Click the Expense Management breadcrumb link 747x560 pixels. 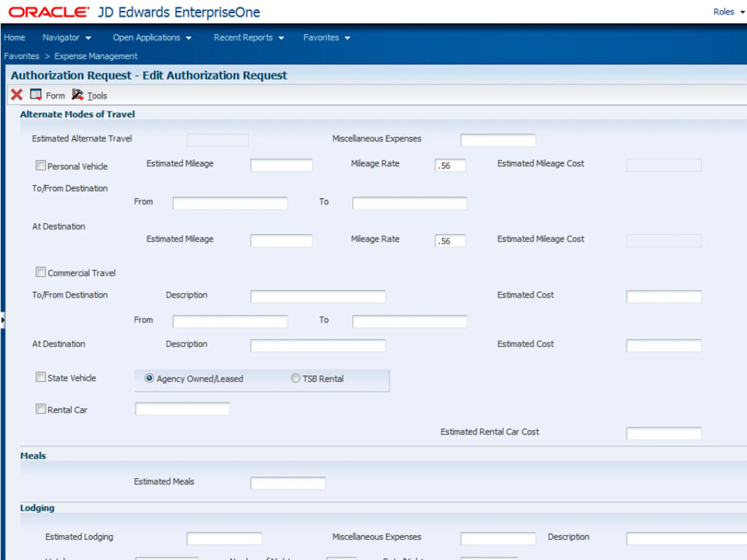click(x=96, y=56)
